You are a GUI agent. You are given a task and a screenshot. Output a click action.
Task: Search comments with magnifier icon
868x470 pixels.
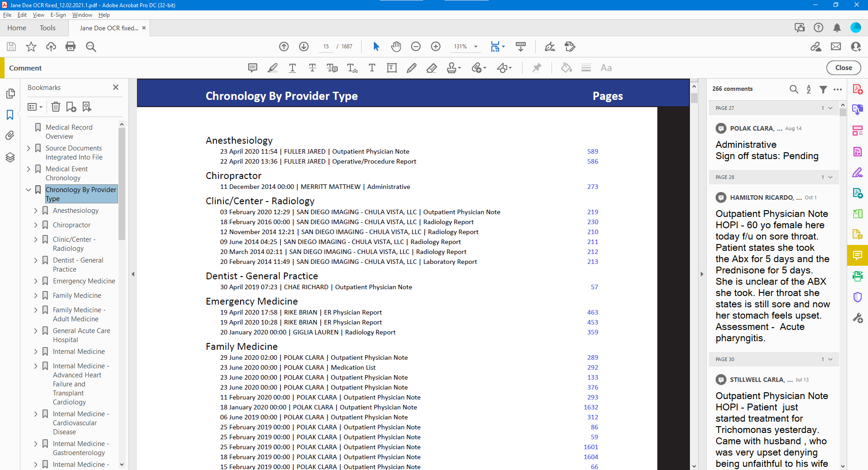[794, 89]
